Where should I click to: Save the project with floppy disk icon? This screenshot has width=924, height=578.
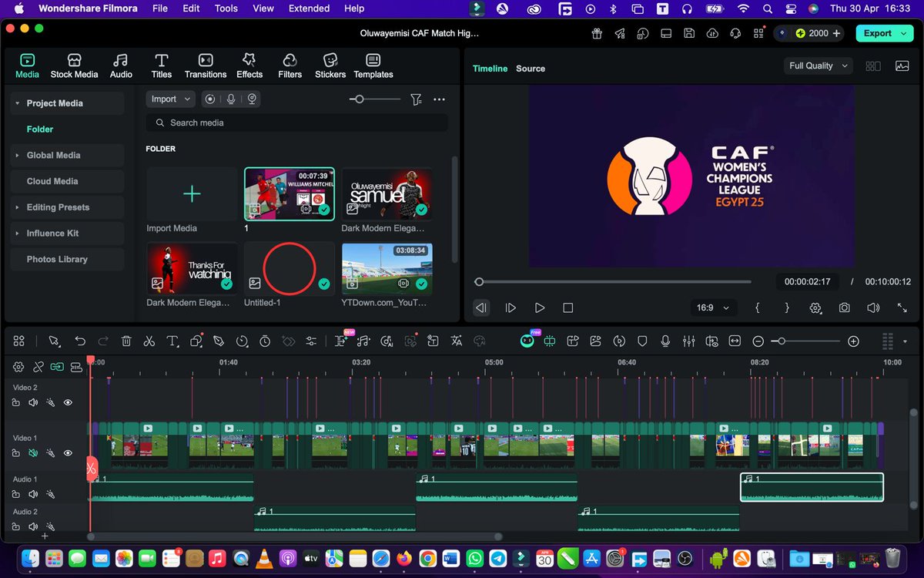click(x=689, y=33)
